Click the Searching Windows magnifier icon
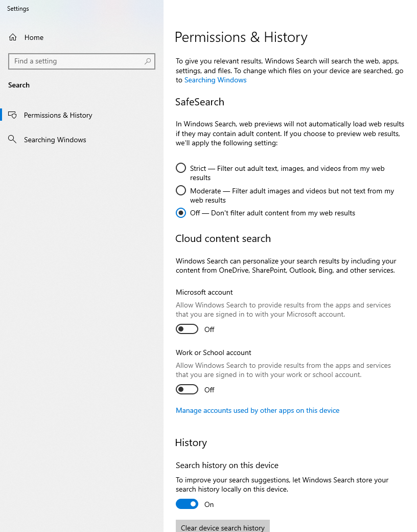Viewport: 417px width, 532px height. coord(12,139)
